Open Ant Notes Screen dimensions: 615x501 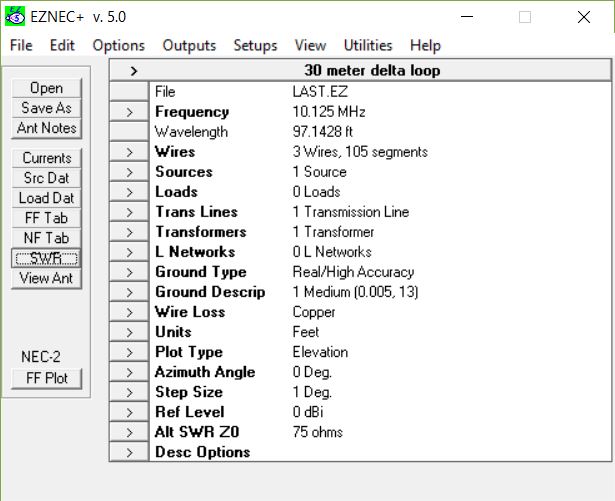coord(47,128)
